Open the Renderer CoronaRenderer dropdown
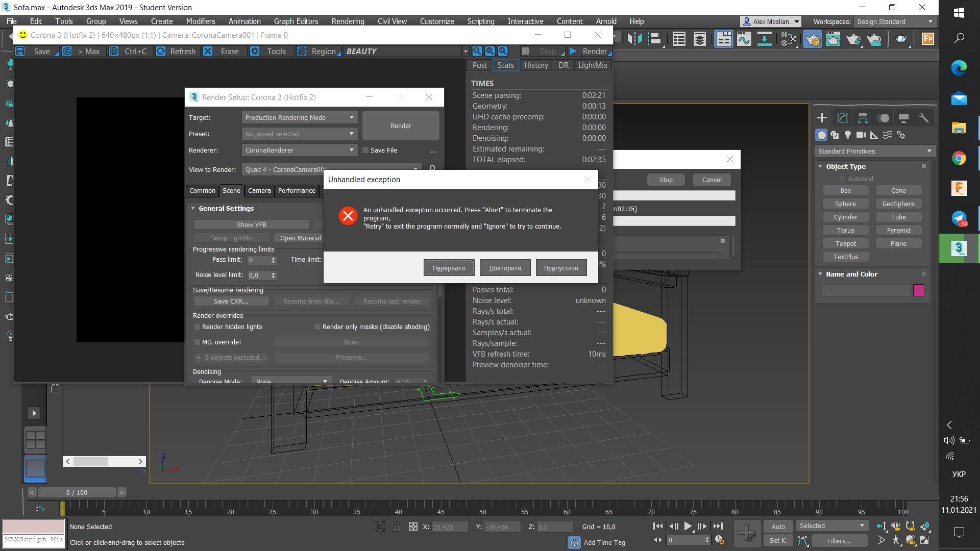The width and height of the screenshot is (980, 551). [x=300, y=150]
